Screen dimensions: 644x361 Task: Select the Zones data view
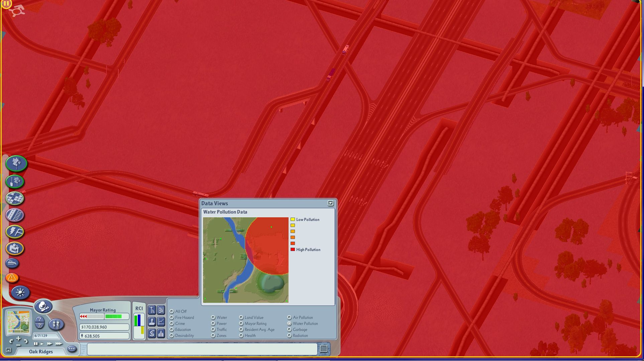(219, 335)
